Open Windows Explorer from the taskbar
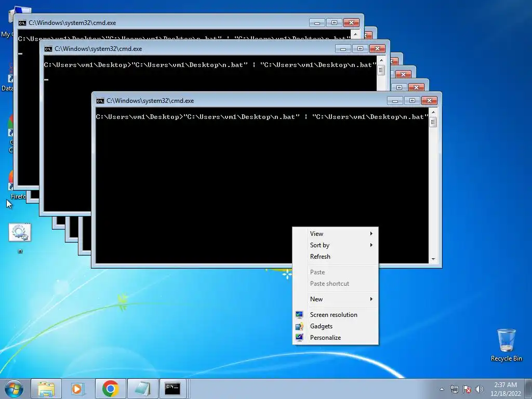Image resolution: width=532 pixels, height=399 pixels. point(46,389)
